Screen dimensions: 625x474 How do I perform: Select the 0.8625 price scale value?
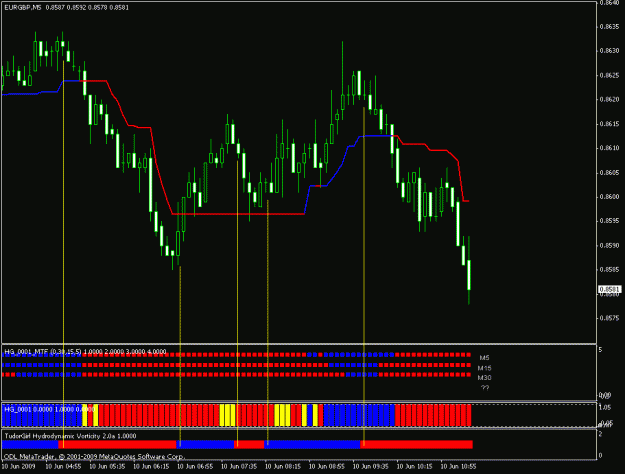610,75
